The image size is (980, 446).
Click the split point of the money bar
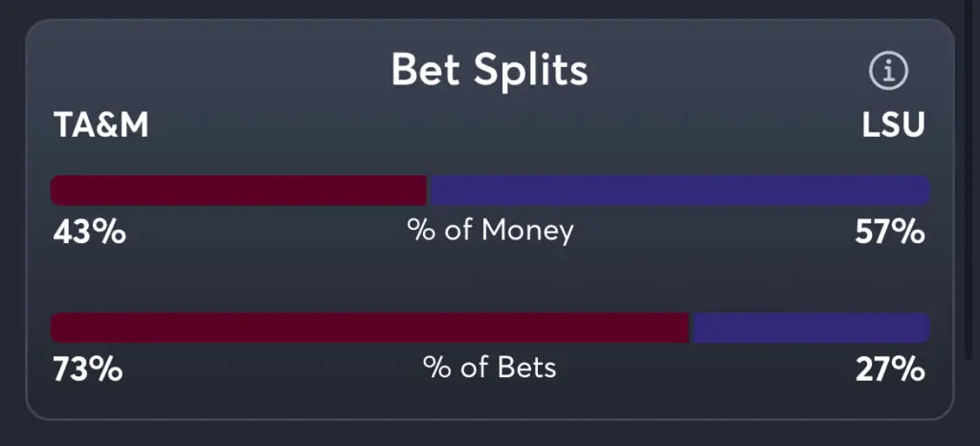click(x=428, y=190)
